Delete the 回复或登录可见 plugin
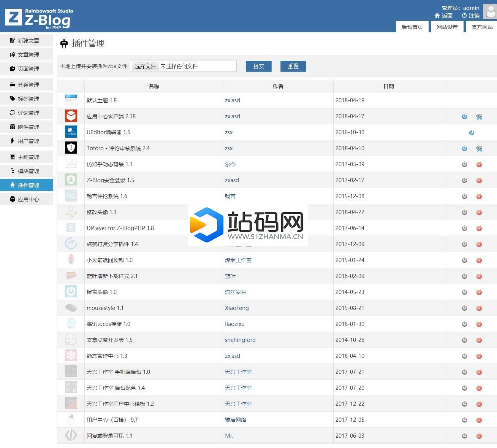Viewport: 497px width, 448px height. coord(479,436)
